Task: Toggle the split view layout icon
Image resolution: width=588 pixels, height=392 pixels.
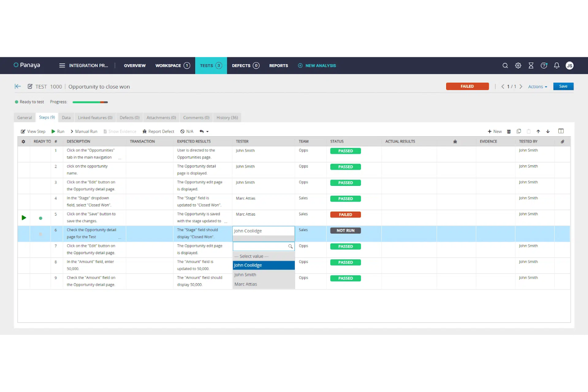Action: coord(561,131)
